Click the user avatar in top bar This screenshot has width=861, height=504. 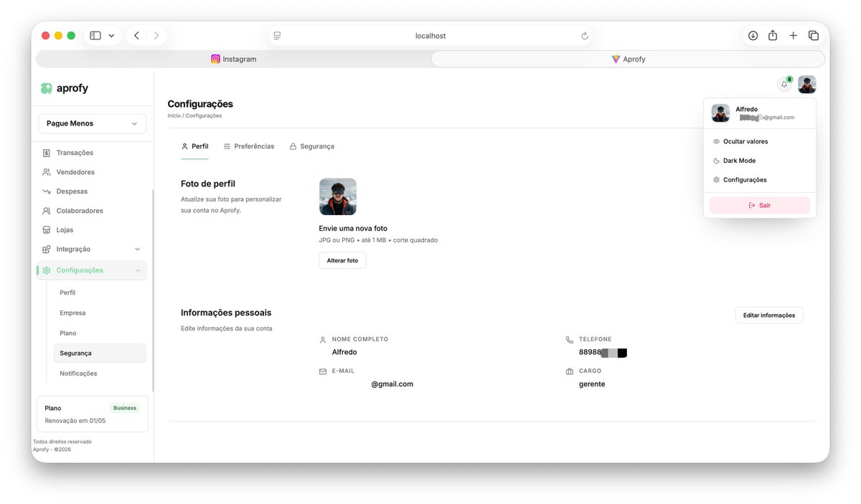click(807, 85)
